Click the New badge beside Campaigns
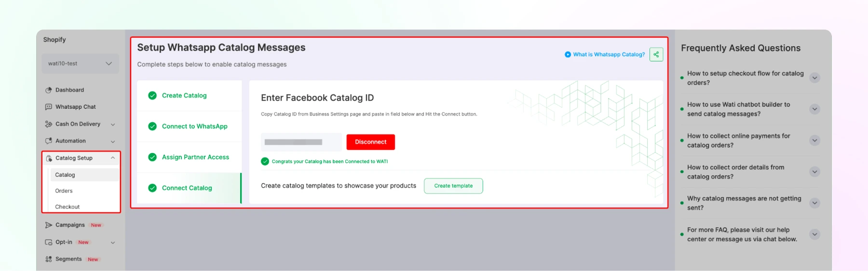Viewport: 868px width, 271px height. [96, 225]
